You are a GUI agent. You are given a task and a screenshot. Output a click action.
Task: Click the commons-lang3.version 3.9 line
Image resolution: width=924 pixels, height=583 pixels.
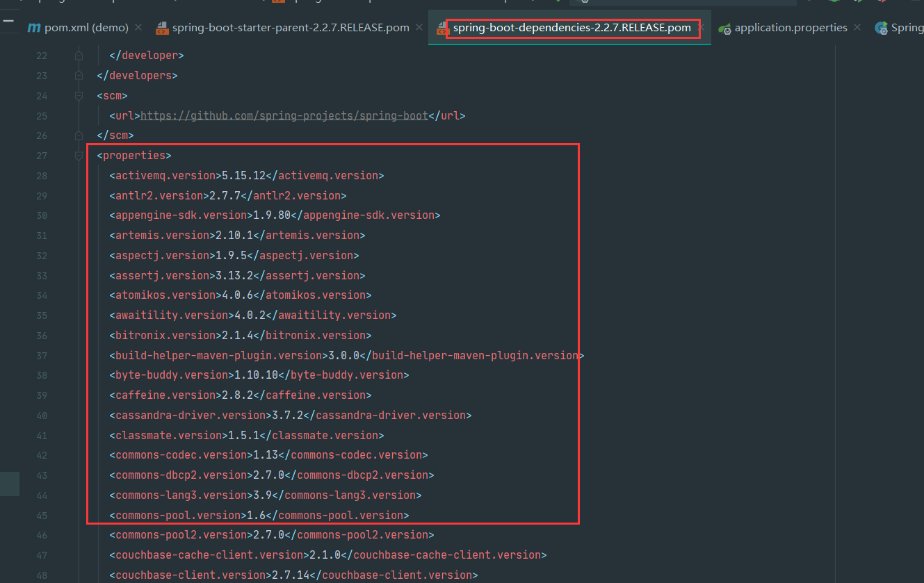click(x=266, y=495)
